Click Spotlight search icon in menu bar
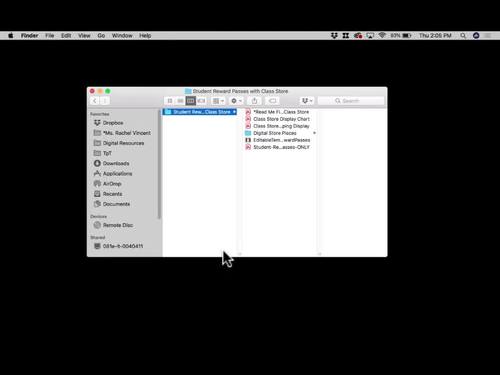The width and height of the screenshot is (500, 375). (x=463, y=35)
